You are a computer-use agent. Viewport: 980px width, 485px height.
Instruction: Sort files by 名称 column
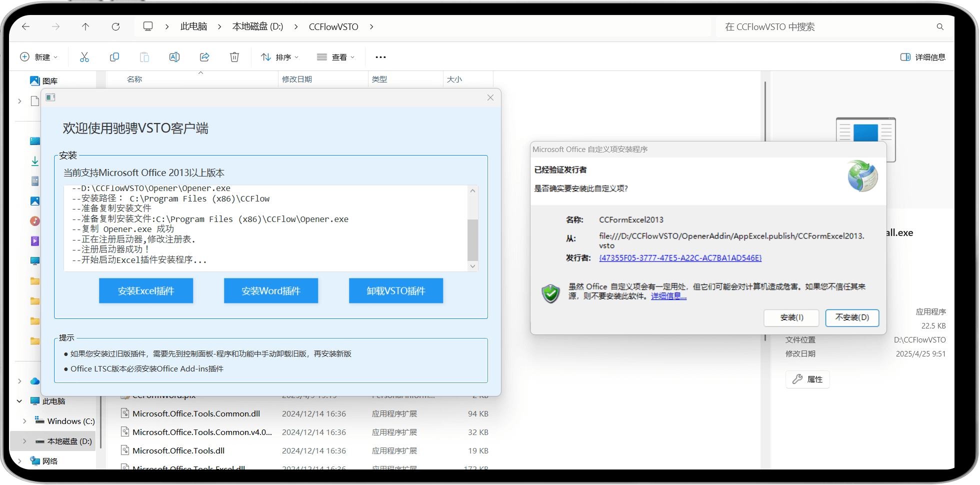134,79
